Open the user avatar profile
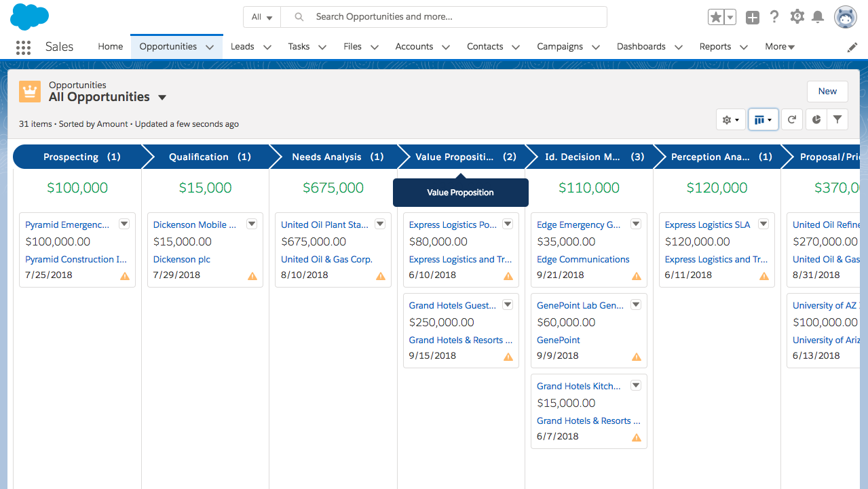This screenshot has height=489, width=868. 845,16
